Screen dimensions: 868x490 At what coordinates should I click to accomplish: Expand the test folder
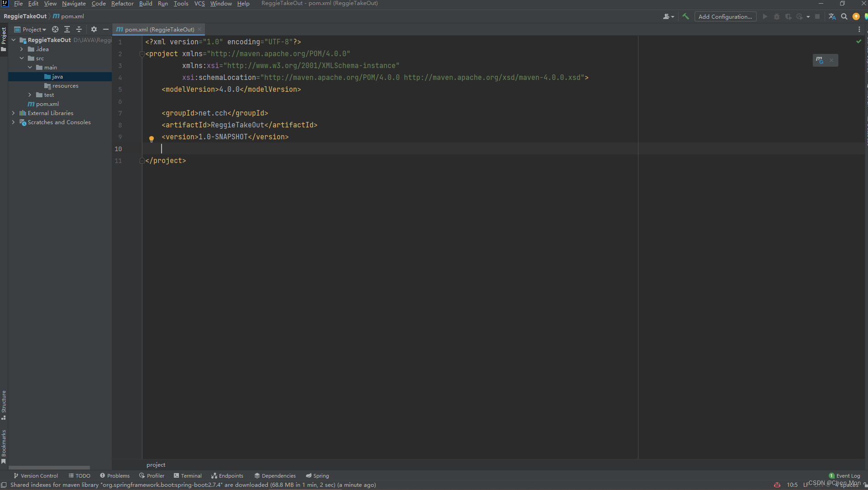point(30,95)
